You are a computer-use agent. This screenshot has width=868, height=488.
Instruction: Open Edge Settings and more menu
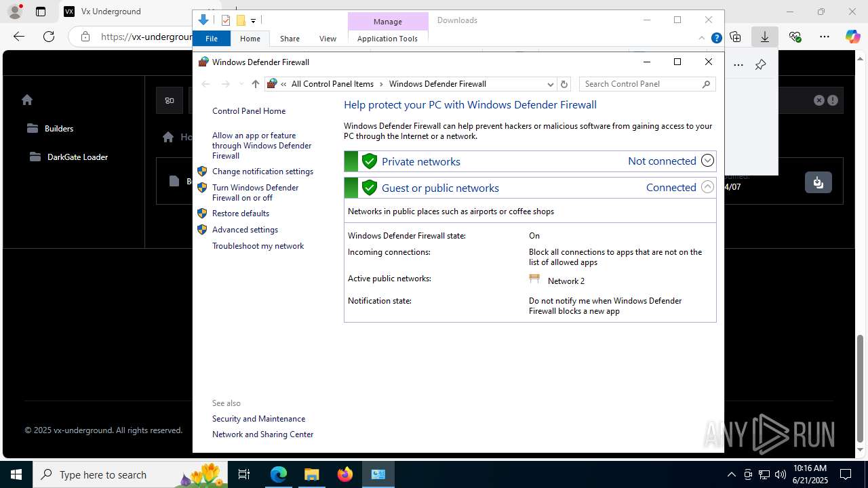coord(824,37)
